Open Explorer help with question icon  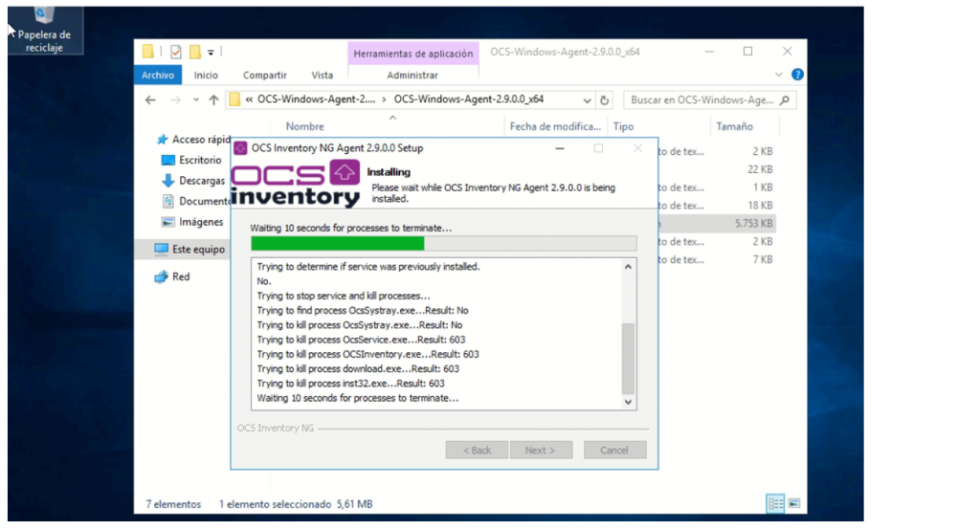797,75
